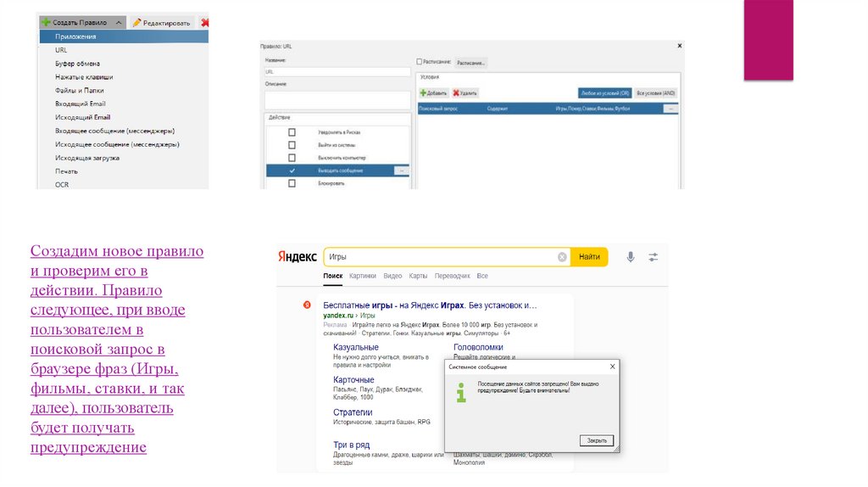
Task: Check Выключить компьютер action
Action: click(292, 158)
